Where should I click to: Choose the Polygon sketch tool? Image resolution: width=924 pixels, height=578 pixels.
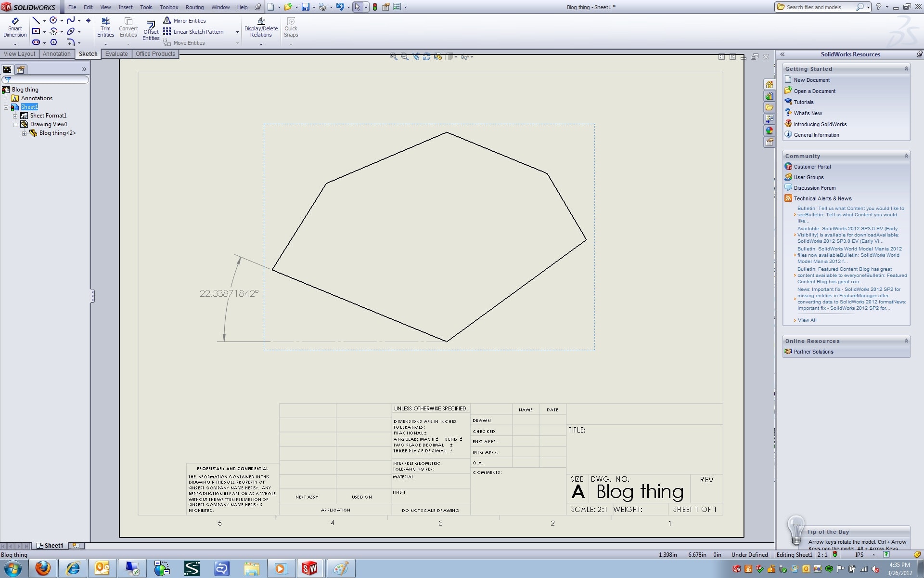(53, 42)
